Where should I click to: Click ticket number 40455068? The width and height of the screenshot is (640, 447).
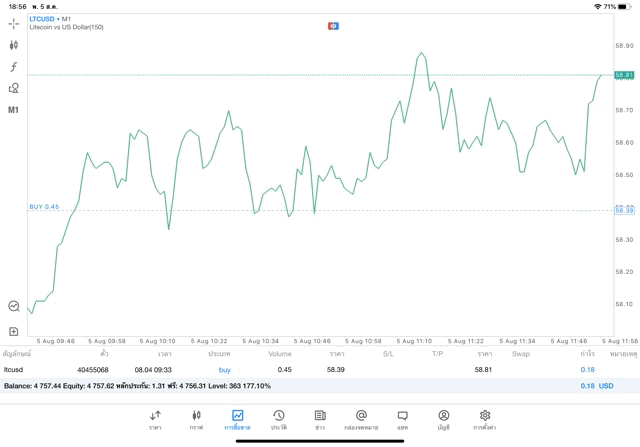(93, 370)
